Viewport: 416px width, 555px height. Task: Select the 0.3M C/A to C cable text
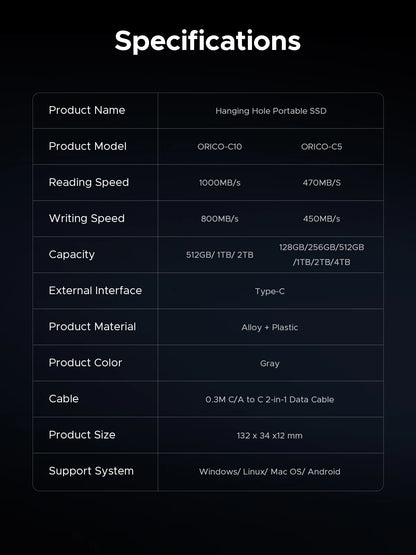point(270,400)
